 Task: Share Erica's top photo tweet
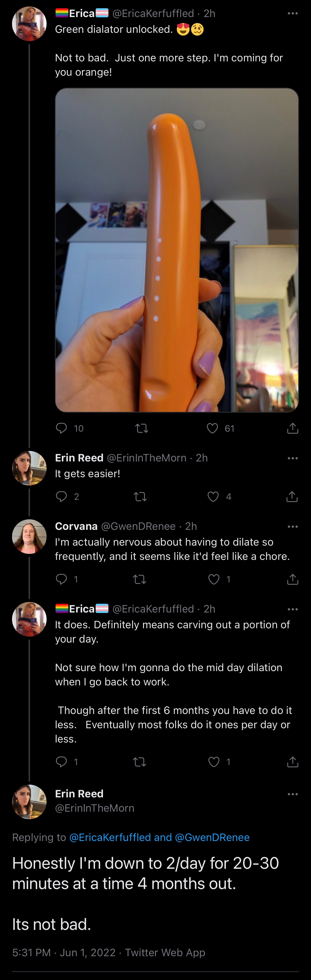click(292, 428)
